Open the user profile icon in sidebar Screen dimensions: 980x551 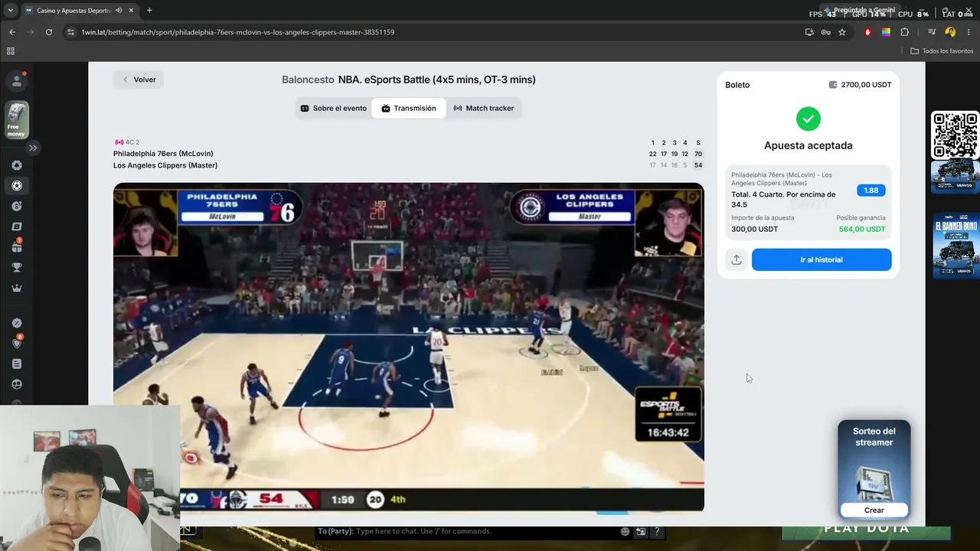point(17,81)
